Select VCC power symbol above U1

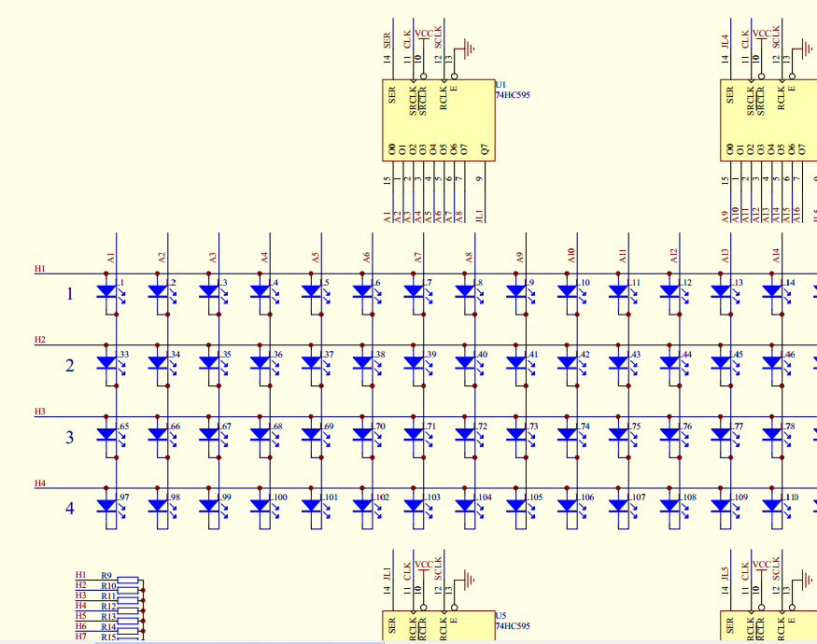[424, 34]
